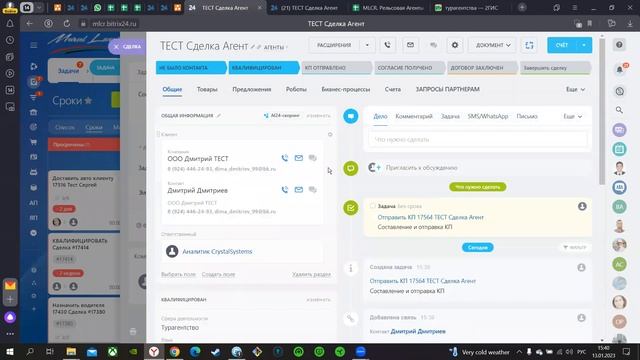Screen dimensions: 640x360
Task: Open task link Отправить КП 17564 in yellow card
Action: click(431, 217)
